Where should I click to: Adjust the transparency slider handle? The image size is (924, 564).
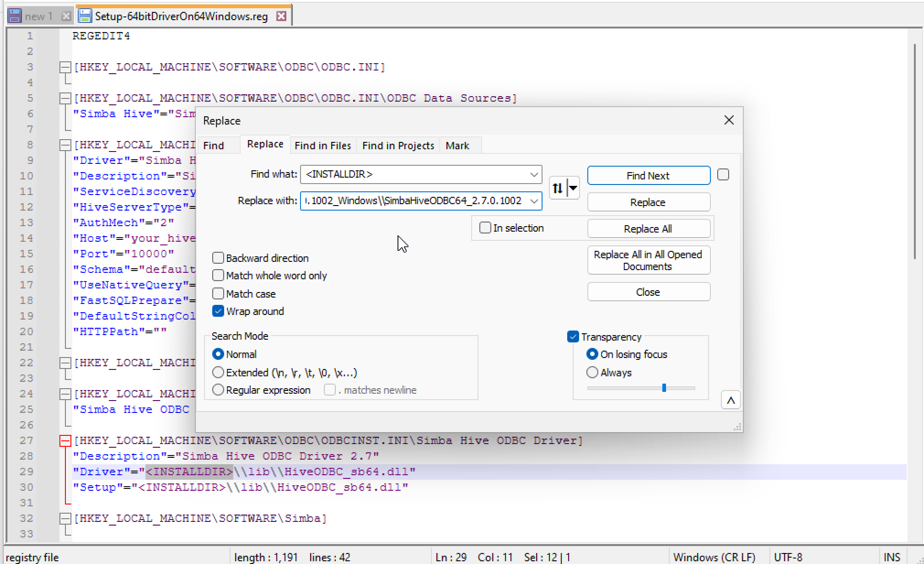664,388
